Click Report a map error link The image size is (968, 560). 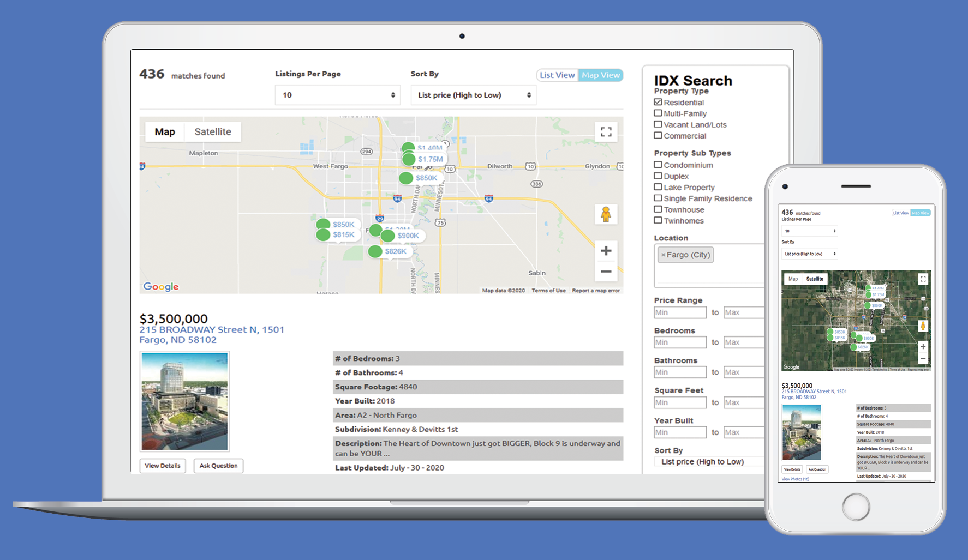(596, 291)
